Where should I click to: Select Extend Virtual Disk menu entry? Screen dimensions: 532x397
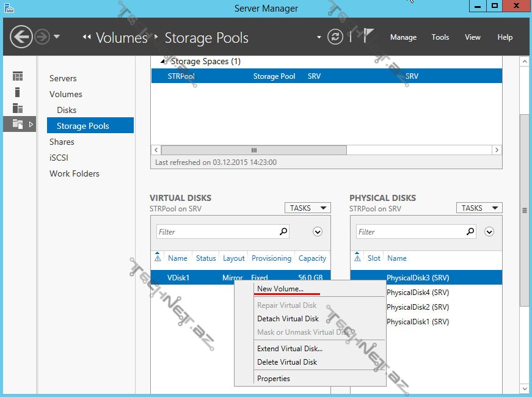290,349
